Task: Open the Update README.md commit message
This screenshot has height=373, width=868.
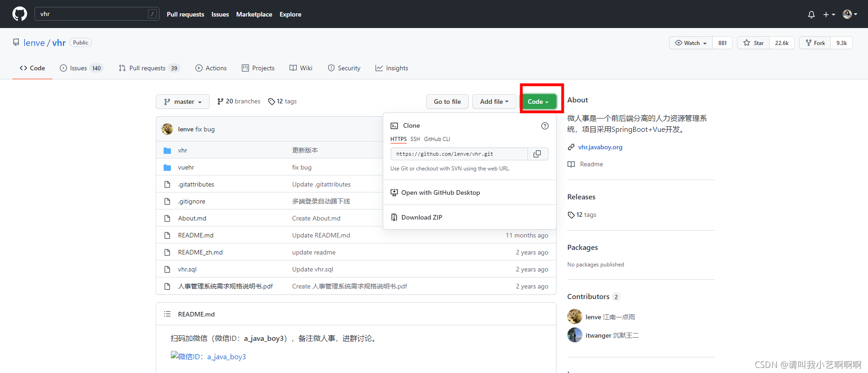Action: coord(321,235)
